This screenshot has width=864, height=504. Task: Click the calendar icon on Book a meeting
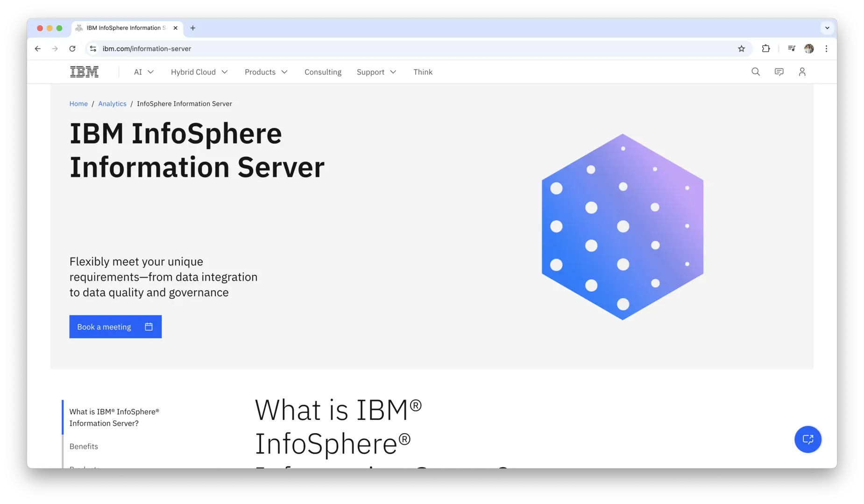point(149,327)
